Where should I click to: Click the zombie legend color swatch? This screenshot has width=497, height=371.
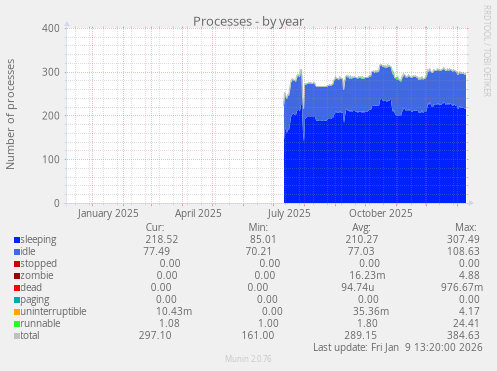click(x=17, y=276)
